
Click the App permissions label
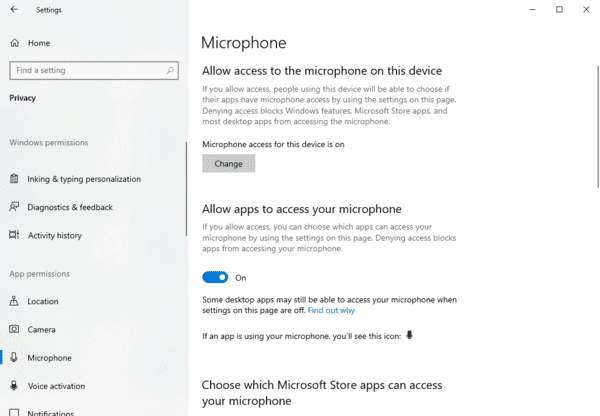click(39, 274)
